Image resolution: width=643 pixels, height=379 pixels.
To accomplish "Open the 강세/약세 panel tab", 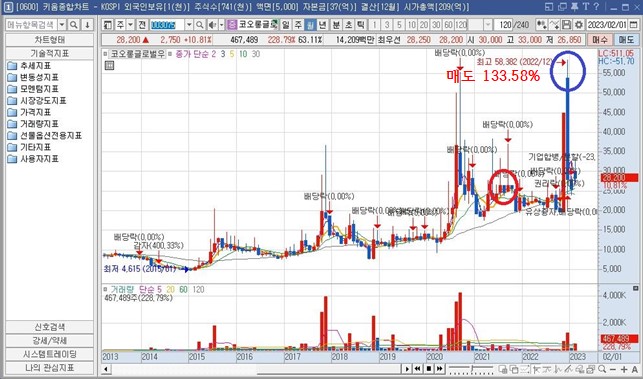I will [x=50, y=340].
